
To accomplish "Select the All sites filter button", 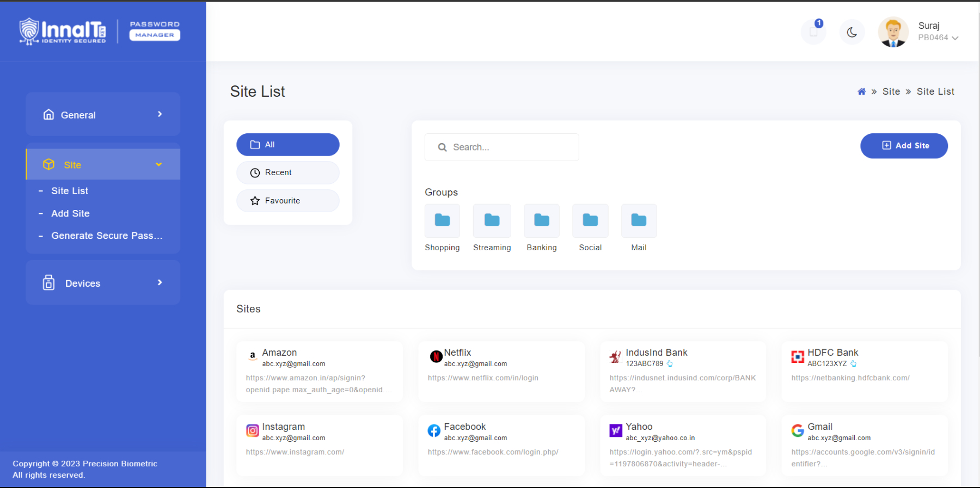I will pos(287,145).
